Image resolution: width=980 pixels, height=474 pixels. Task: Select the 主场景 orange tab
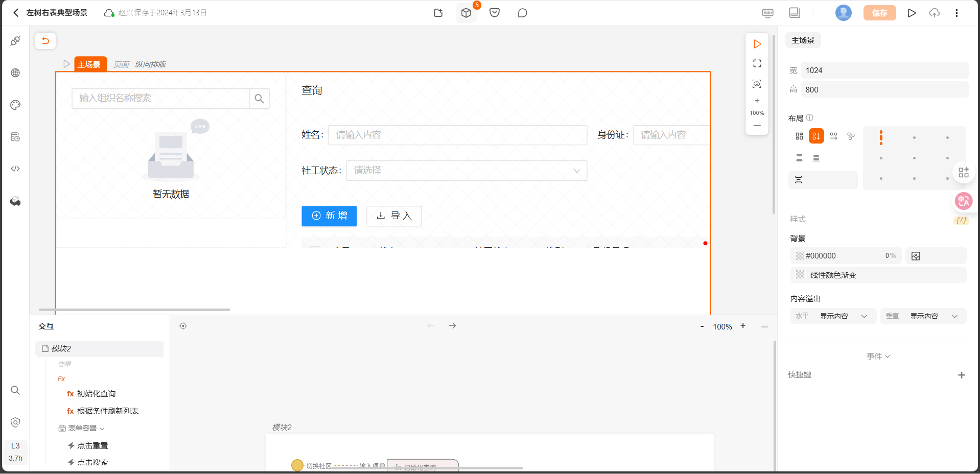click(90, 64)
